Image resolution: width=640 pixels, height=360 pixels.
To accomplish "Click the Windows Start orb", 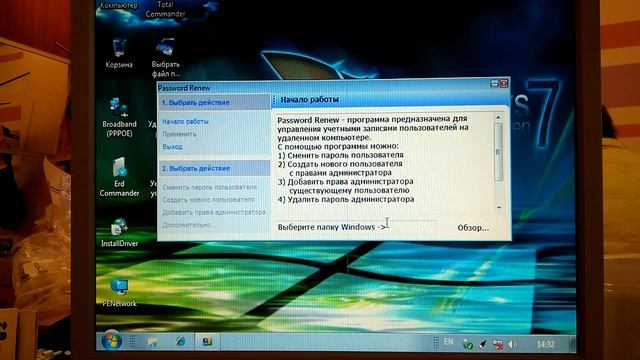I will pos(111,341).
